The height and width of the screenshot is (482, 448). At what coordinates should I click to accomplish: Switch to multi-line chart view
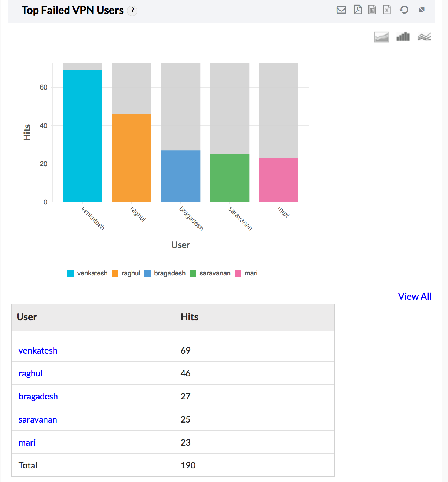(x=424, y=37)
